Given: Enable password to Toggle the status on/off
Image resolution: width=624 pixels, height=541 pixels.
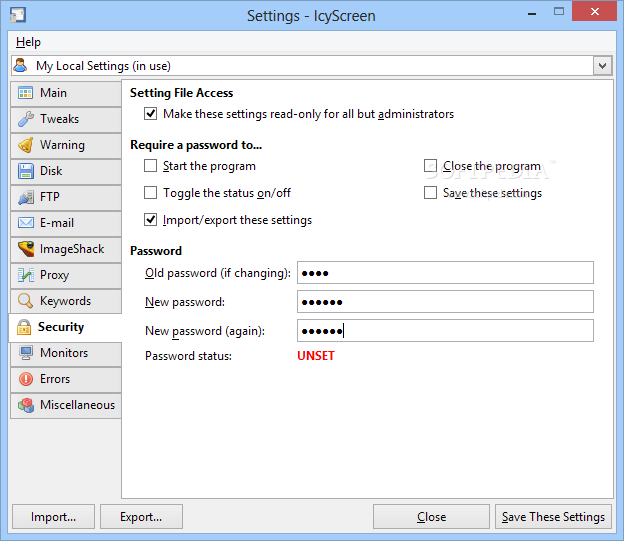Looking at the screenshot, I should (150, 193).
